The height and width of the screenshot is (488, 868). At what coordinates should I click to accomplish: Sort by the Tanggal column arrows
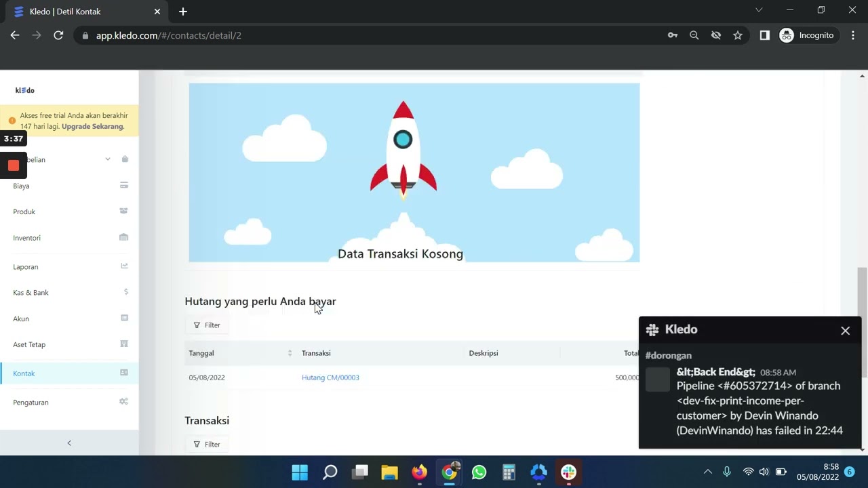pos(290,353)
